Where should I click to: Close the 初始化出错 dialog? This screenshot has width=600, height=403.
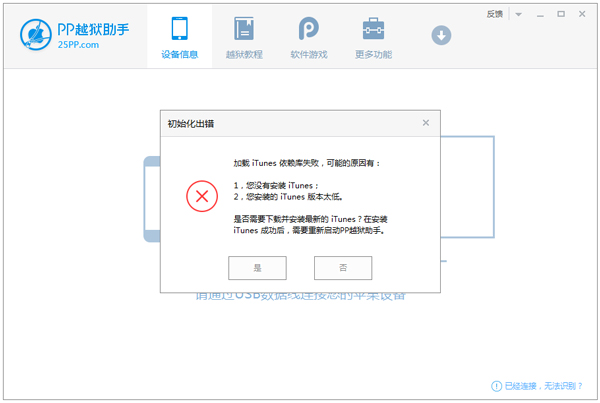pyautogui.click(x=426, y=123)
